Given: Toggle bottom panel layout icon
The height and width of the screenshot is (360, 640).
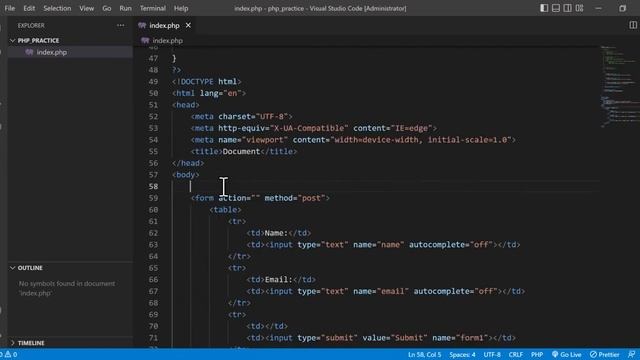Looking at the screenshot, I should [556, 8].
